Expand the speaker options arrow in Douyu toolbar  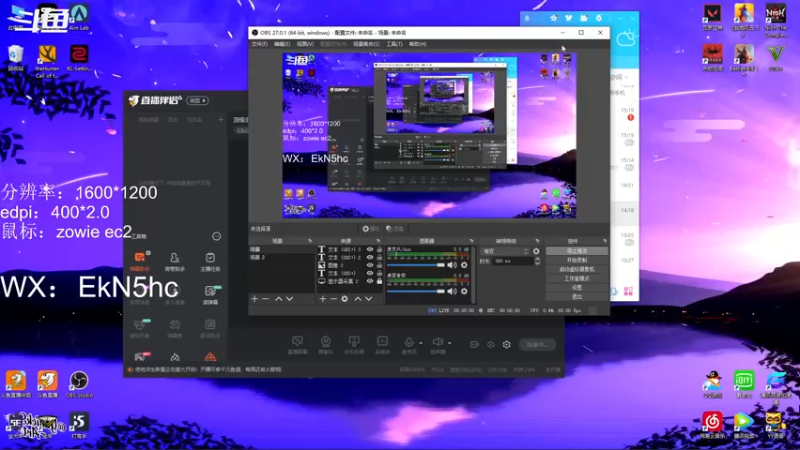point(449,343)
